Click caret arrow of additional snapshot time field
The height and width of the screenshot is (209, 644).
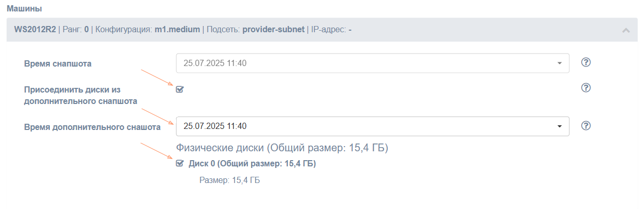[559, 126]
